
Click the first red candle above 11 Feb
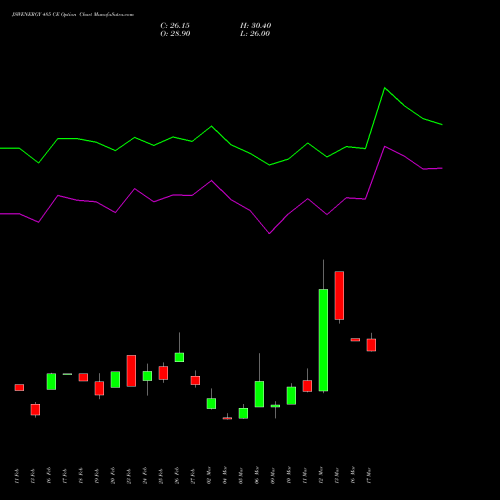[x=19, y=387]
